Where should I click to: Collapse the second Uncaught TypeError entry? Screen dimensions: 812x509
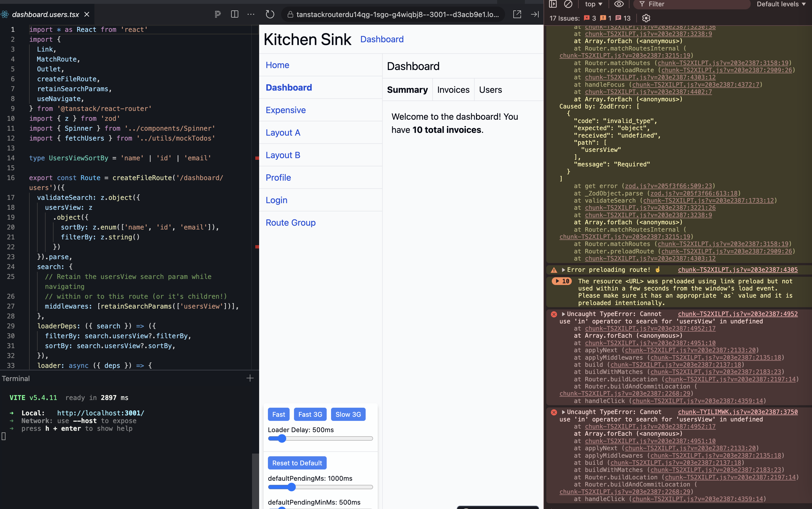click(x=563, y=412)
